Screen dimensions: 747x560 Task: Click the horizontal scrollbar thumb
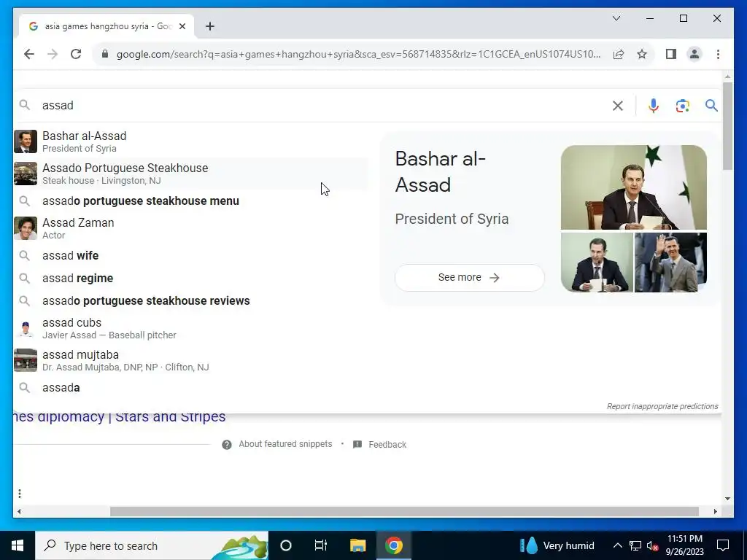404,511
